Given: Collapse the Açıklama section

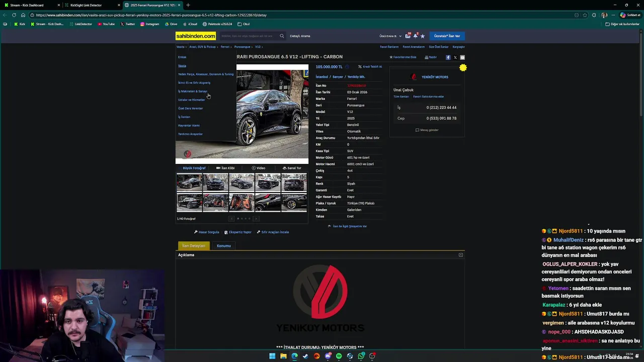Looking at the screenshot, I should [460, 255].
